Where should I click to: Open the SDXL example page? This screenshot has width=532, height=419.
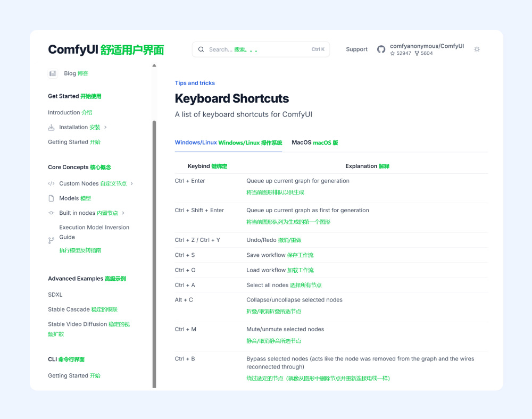coord(55,295)
